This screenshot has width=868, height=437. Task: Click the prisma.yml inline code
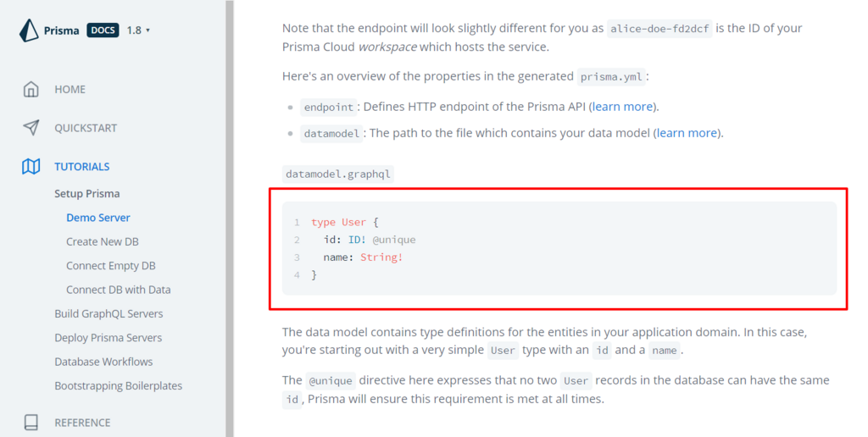(x=611, y=77)
